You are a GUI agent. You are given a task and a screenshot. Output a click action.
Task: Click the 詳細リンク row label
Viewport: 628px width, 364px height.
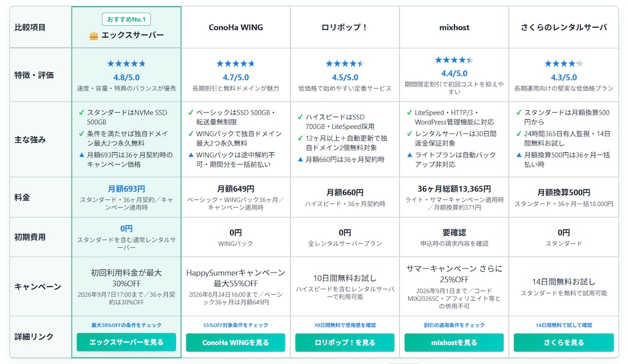tap(34, 337)
